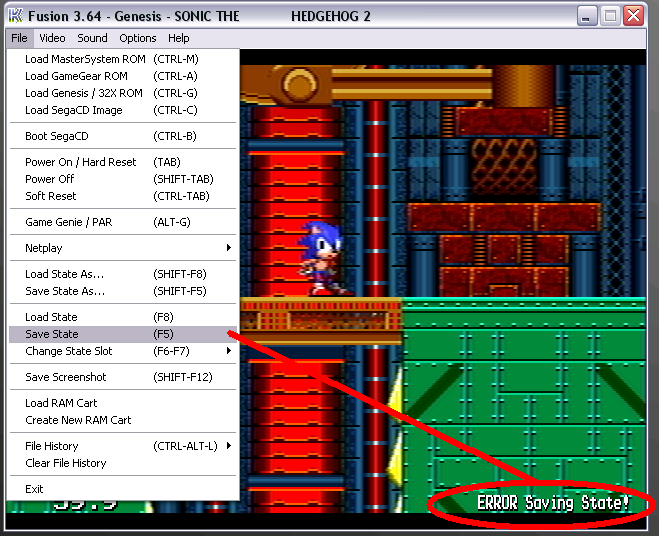Open the Video menu
The width and height of the screenshot is (659, 536).
pos(52,38)
